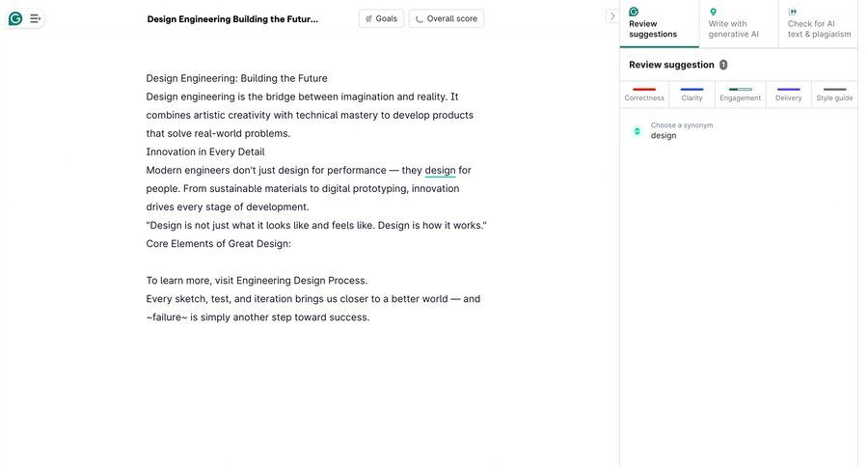Click the underlined word 'design' in text
This screenshot has width=868, height=467.
tap(440, 170)
